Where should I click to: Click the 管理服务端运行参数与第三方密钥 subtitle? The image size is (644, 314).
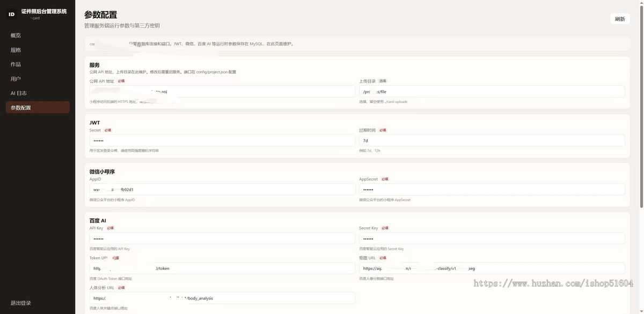pyautogui.click(x=122, y=26)
